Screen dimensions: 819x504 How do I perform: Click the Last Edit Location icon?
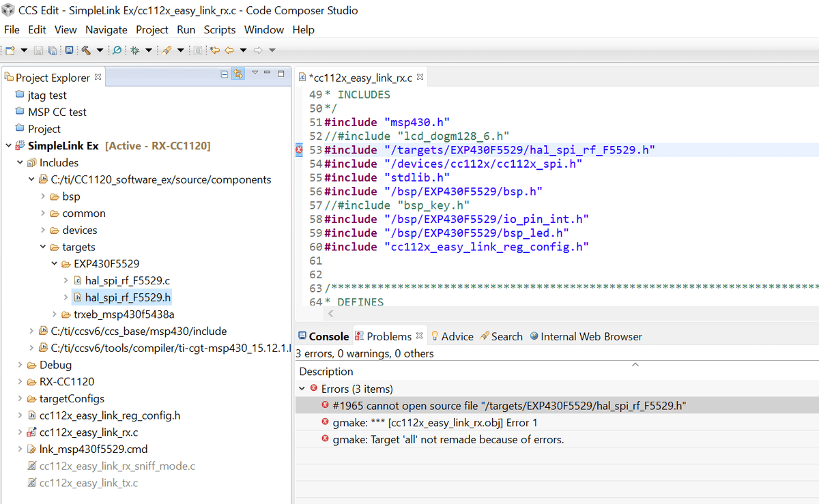214,50
